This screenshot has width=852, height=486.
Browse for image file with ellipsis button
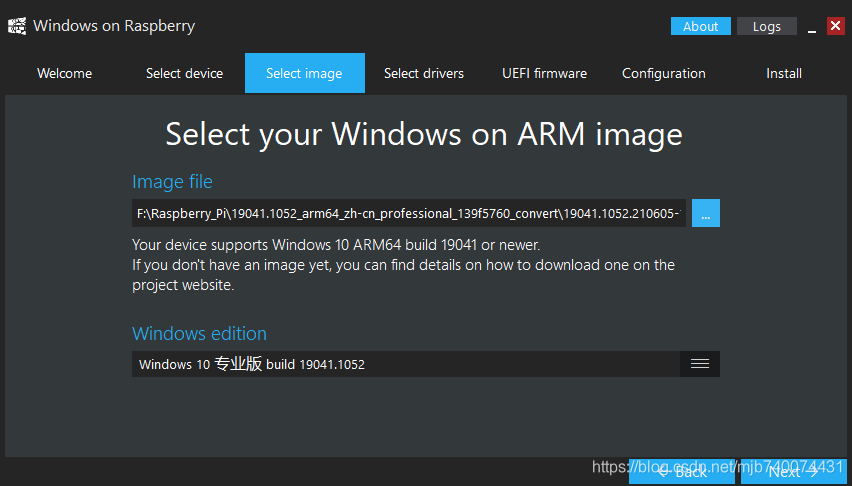[706, 213]
